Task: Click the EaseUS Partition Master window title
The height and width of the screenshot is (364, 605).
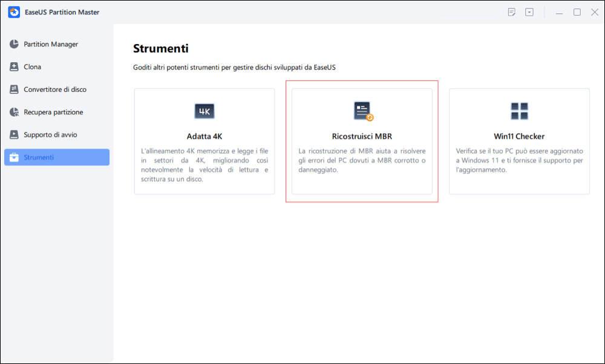Action: (x=62, y=12)
